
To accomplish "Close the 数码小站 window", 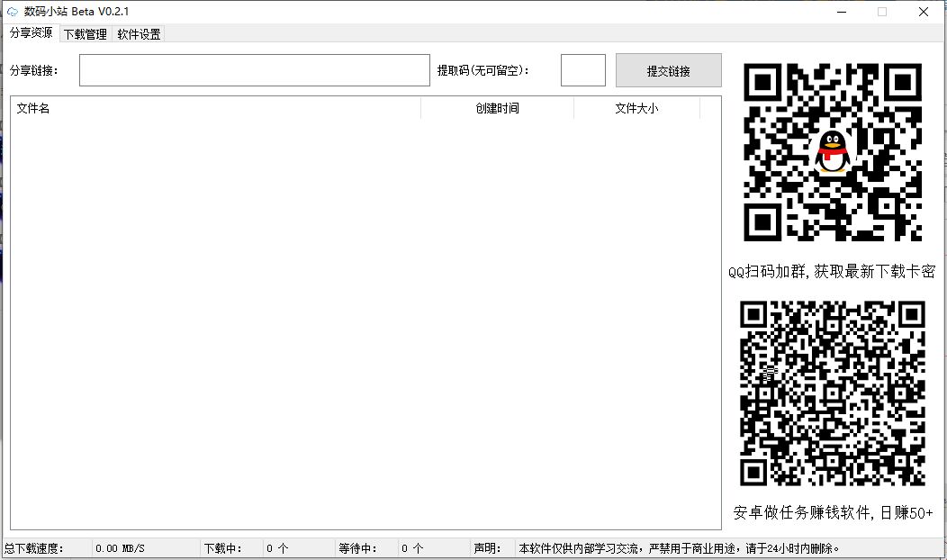I will pyautogui.click(x=924, y=12).
